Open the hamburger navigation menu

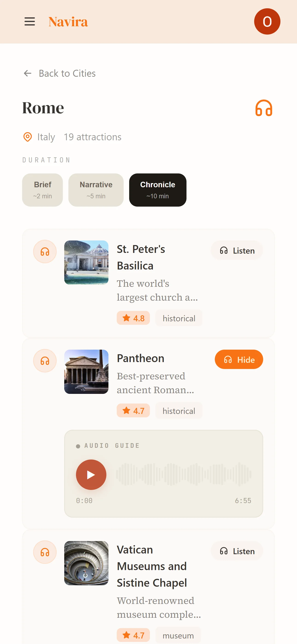click(x=29, y=21)
